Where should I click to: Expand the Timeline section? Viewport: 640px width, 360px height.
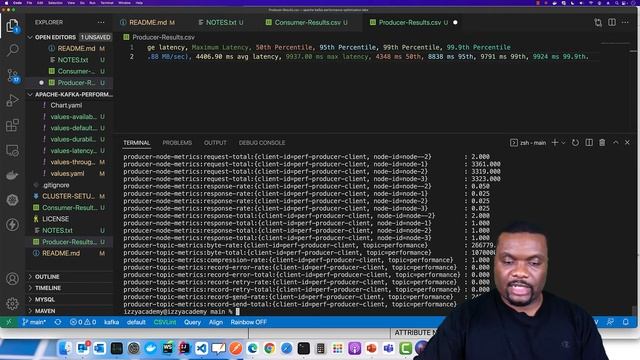(70, 288)
